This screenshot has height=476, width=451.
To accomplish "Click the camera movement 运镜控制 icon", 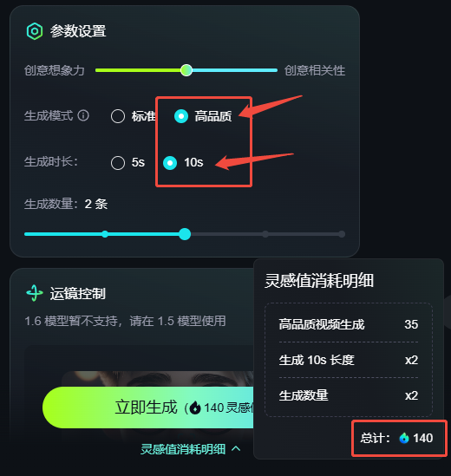I will pyautogui.click(x=35, y=293).
